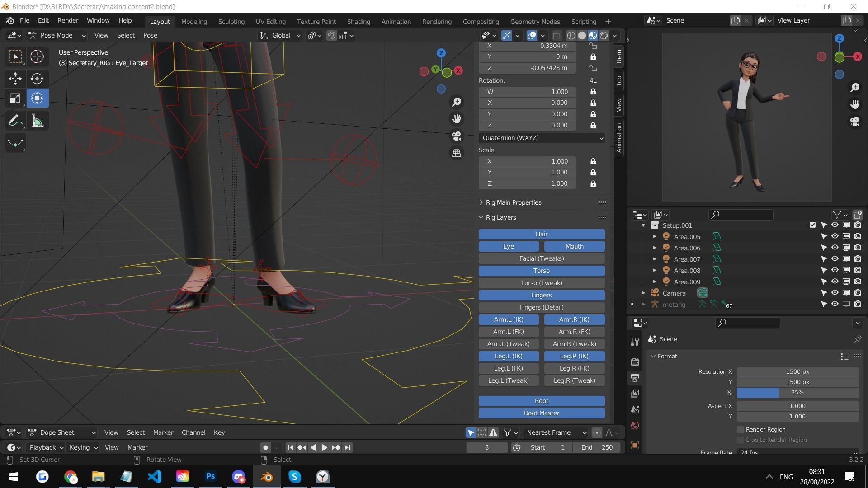Hide Area.005 in viewport via eye icon
Viewport: 868px width, 488px height.
835,236
